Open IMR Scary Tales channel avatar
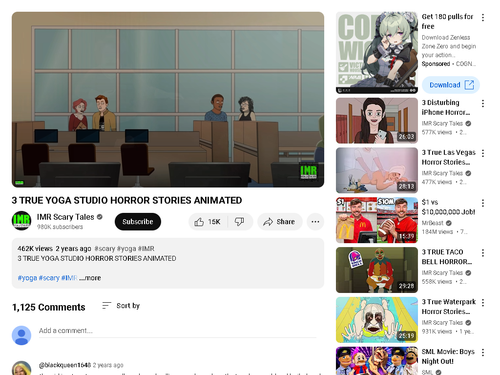Image resolution: width=500 pixels, height=375 pixels. (22, 221)
